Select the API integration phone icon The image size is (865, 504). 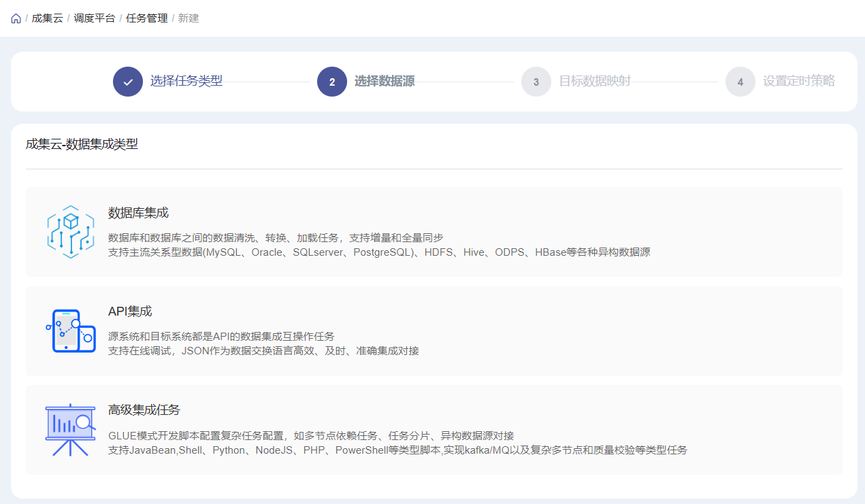click(70, 331)
